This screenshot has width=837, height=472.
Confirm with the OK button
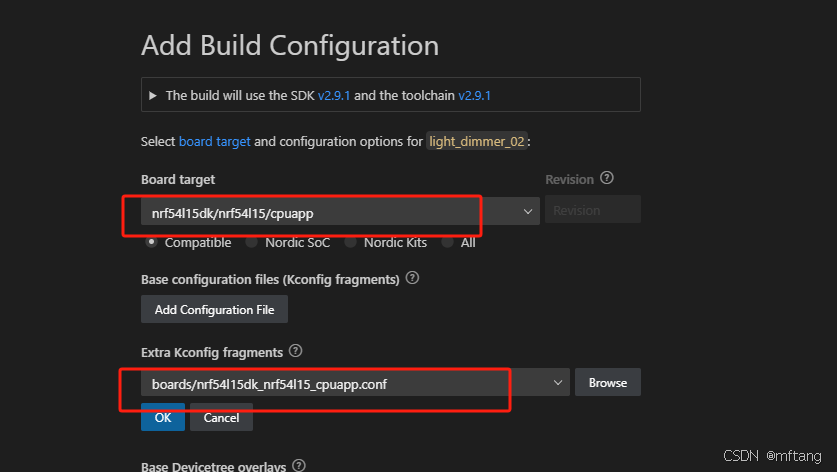[x=163, y=417]
